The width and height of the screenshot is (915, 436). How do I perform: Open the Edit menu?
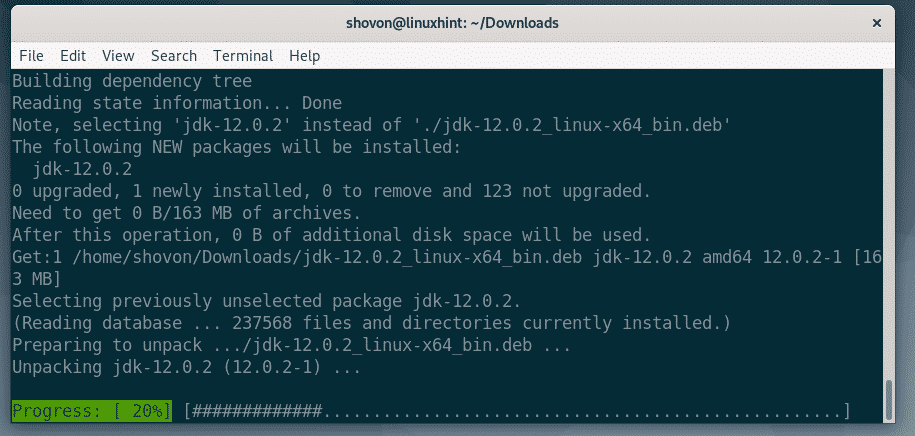point(73,56)
